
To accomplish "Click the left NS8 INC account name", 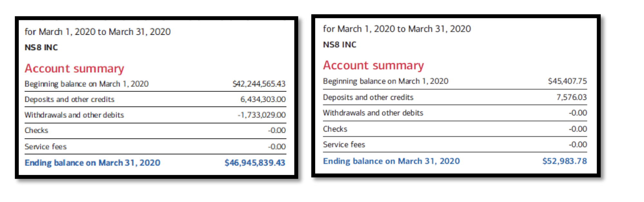I will pos(41,48).
